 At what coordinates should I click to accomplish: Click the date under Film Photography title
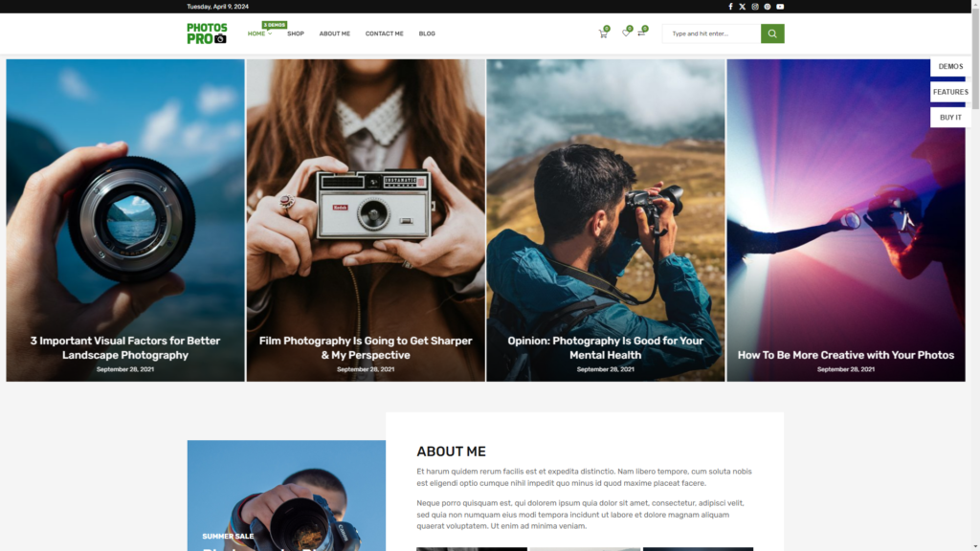366,369
